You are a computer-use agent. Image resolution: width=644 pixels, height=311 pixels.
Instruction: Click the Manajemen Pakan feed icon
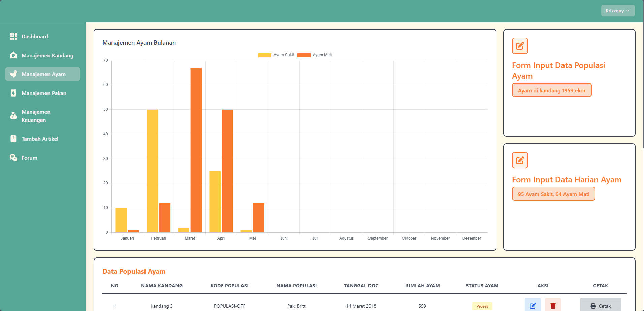pos(13,93)
